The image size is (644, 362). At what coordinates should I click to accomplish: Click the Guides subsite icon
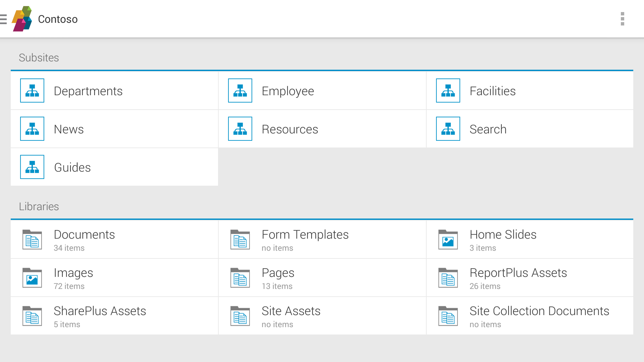[32, 167]
